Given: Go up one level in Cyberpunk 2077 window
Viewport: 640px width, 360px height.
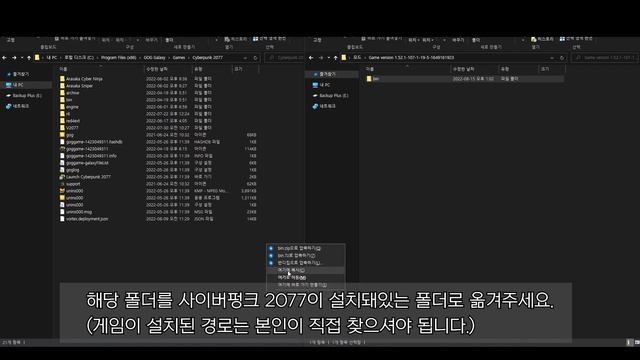Looking at the screenshot, I should coord(29,58).
